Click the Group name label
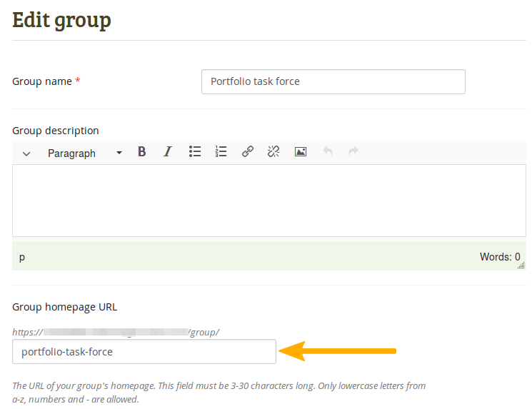Image resolution: width=532 pixels, height=409 pixels. 42,81
